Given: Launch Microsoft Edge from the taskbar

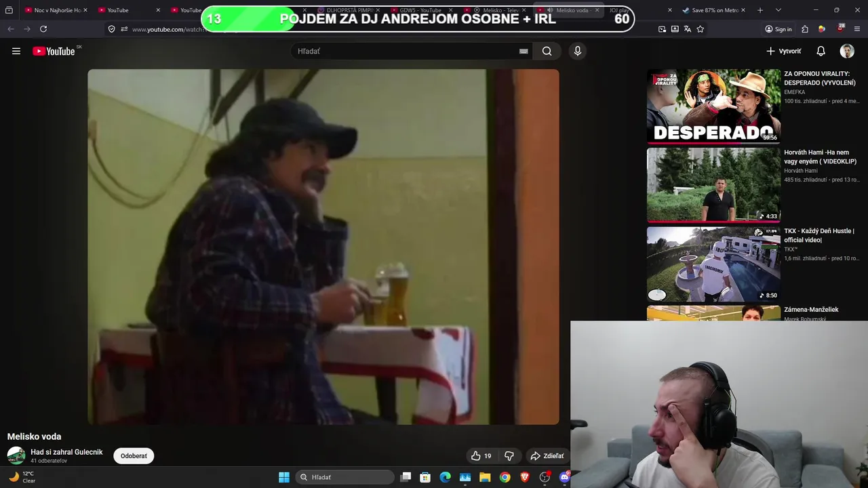Looking at the screenshot, I should [x=445, y=477].
